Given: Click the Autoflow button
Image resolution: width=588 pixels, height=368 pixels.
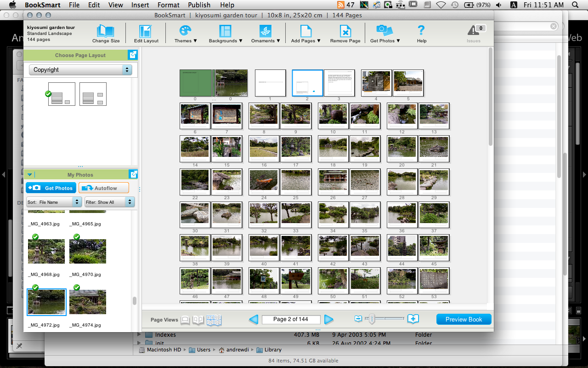Looking at the screenshot, I should click(103, 188).
